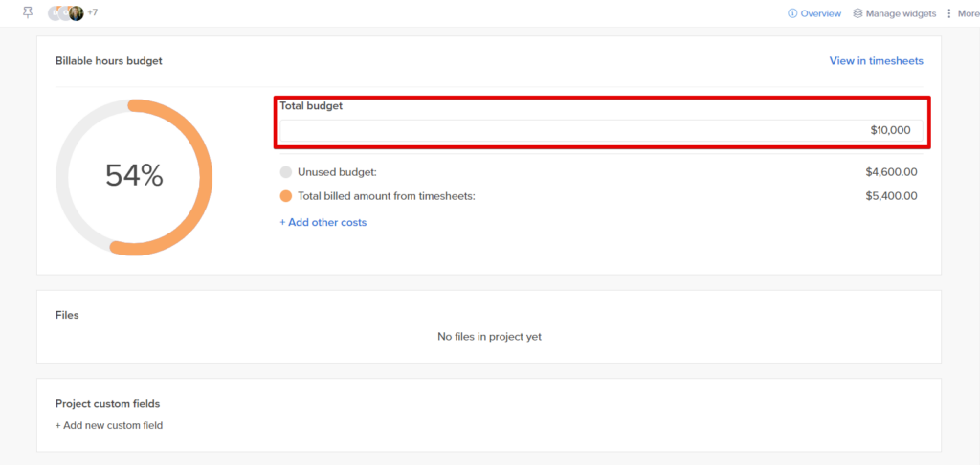Click the Overview info icon

(792, 13)
